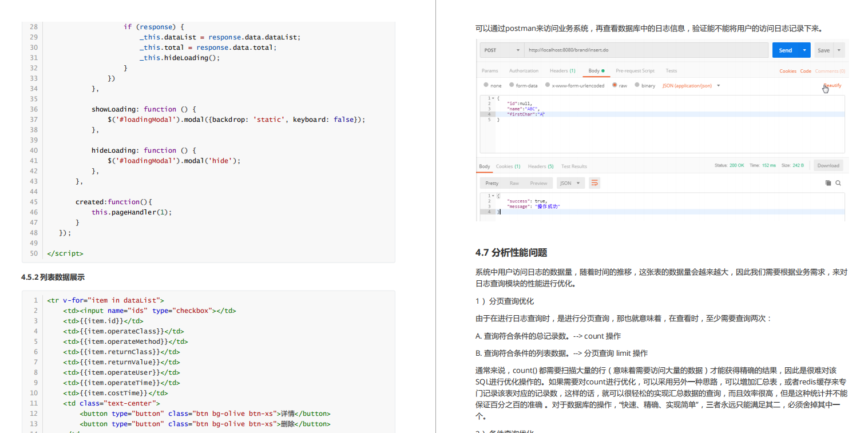Click the wrap-lines icon in response toolbar
868x433 pixels.
tap(594, 183)
